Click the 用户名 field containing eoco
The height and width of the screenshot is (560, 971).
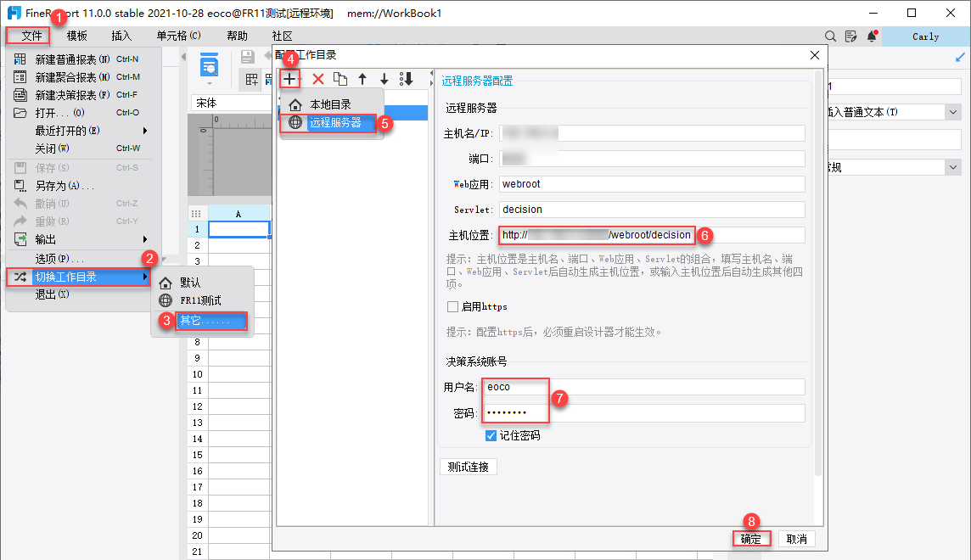coord(644,387)
